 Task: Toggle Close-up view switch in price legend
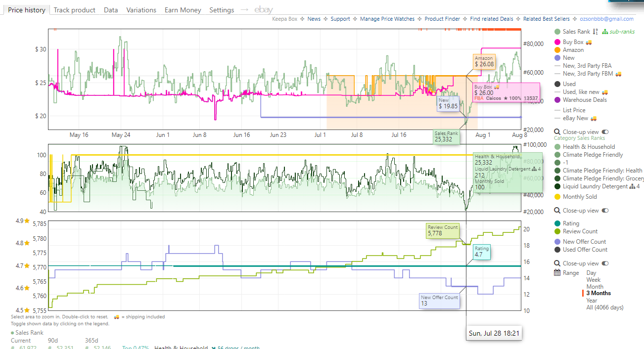[605, 132]
